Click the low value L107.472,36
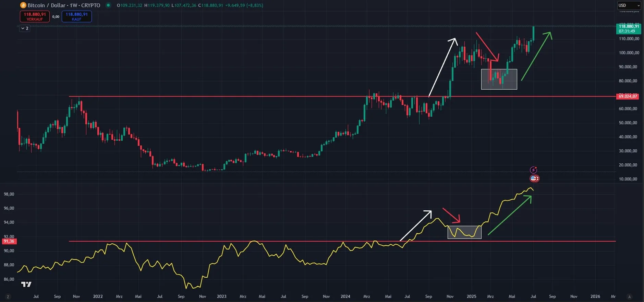This screenshot has width=644, height=302. pos(184,5)
